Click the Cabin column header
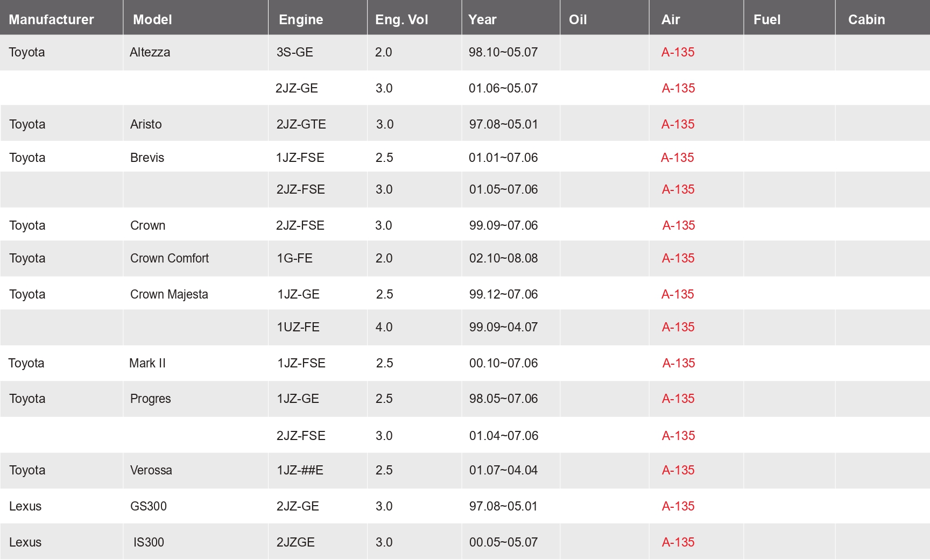Viewport: 930px width, 560px height. (866, 20)
